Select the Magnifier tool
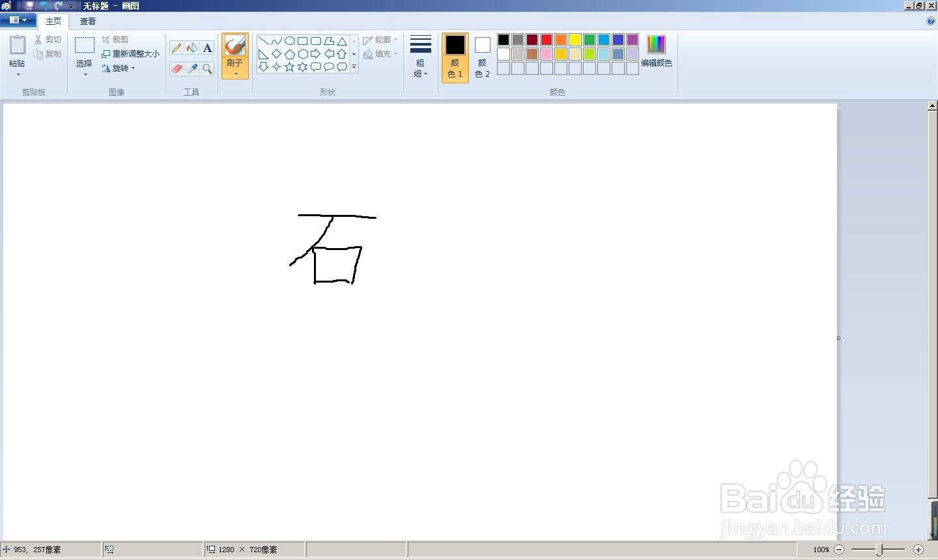Viewport: 938px width, 560px height. coord(207,68)
